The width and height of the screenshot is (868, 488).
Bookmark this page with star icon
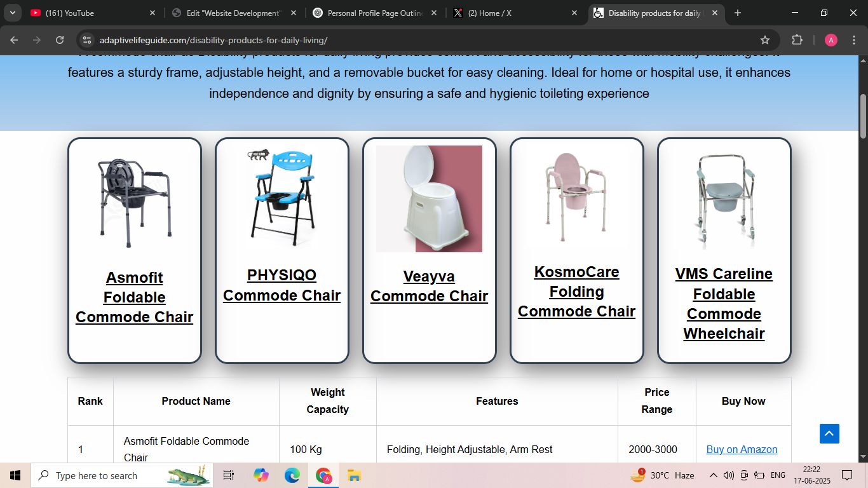(x=765, y=40)
